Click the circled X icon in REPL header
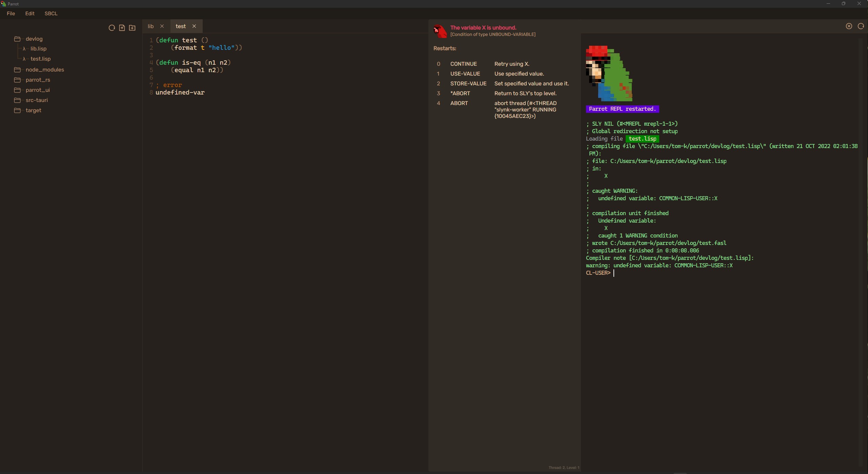Viewport: 868px width, 474px height. point(849,26)
